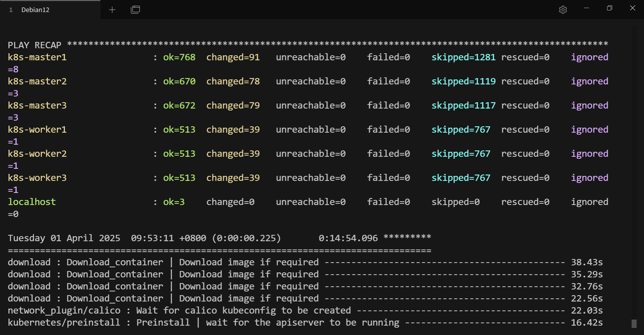This screenshot has width=644, height=335.
Task: Click changed=39 on the k8s-worker2 row
Action: pyautogui.click(x=233, y=154)
